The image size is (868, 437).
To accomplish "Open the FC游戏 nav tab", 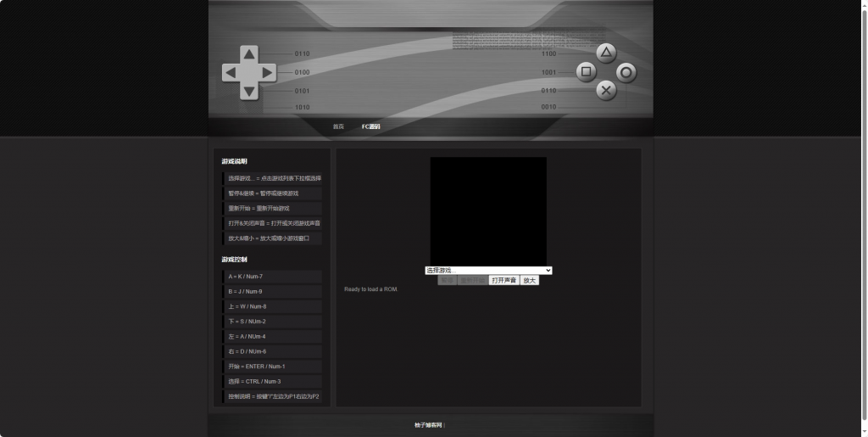I will click(x=371, y=126).
